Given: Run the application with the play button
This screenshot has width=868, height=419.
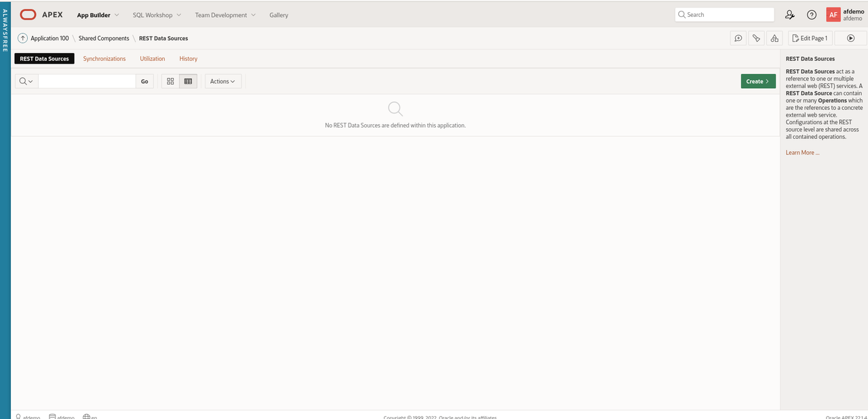Looking at the screenshot, I should [850, 38].
